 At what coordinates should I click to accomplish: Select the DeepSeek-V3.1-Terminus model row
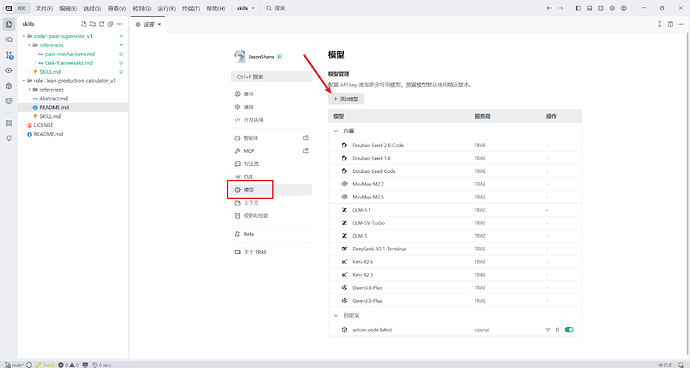point(455,249)
